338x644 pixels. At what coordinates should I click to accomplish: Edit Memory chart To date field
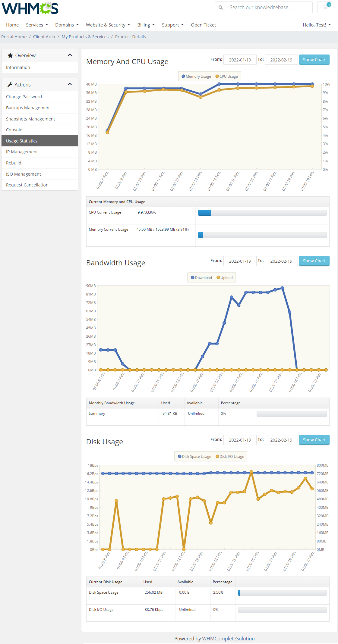pos(281,60)
